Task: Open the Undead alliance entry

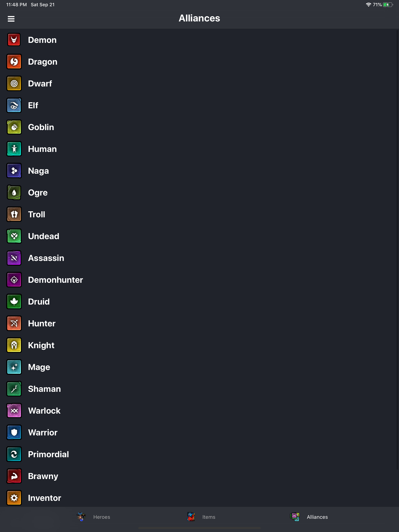Action: point(199,236)
